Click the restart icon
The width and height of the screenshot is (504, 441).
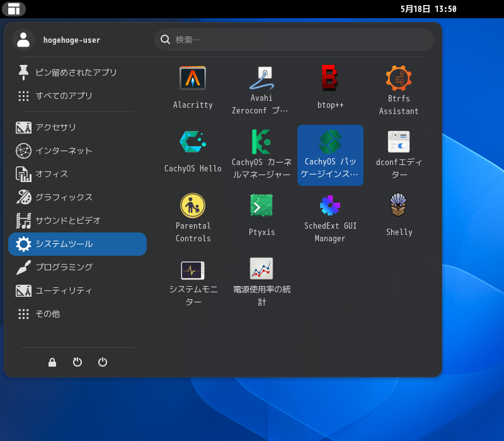[77, 362]
